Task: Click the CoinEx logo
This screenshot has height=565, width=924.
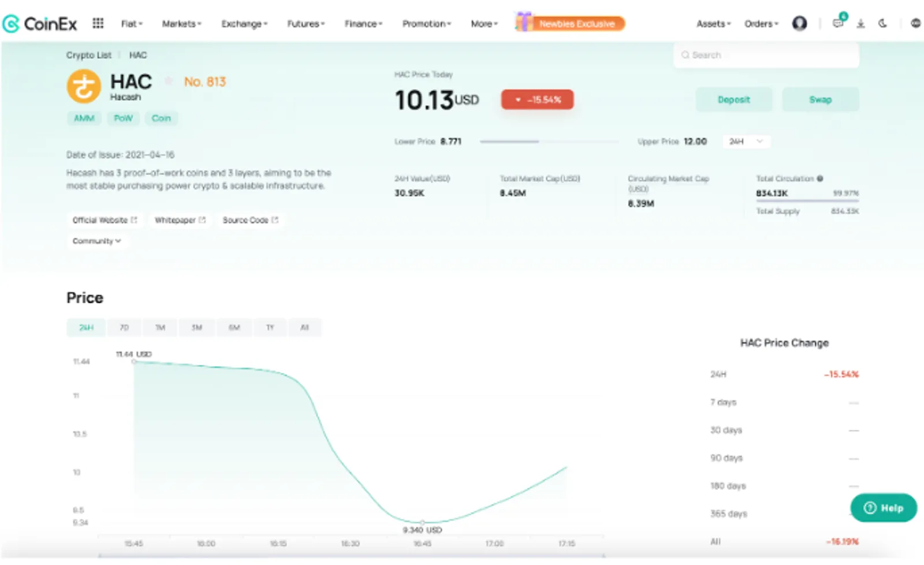Action: click(40, 24)
